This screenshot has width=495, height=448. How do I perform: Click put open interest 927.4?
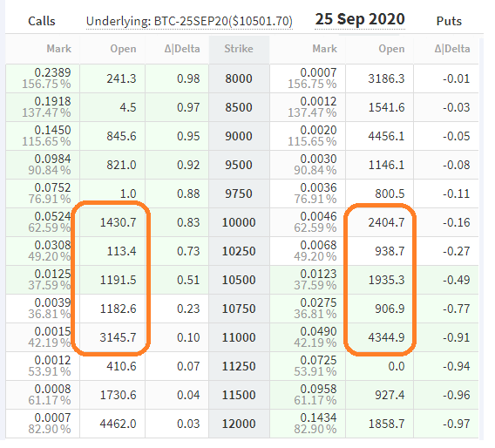click(390, 395)
